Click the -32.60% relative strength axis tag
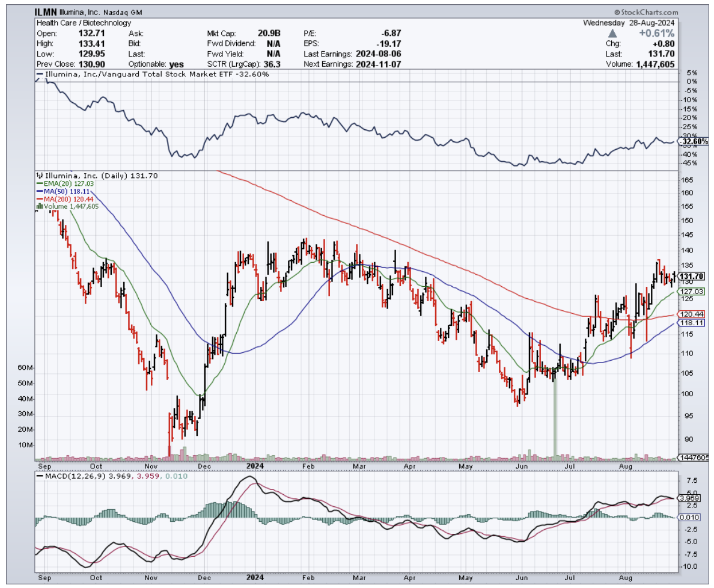This screenshot has width=714, height=588. click(x=693, y=142)
